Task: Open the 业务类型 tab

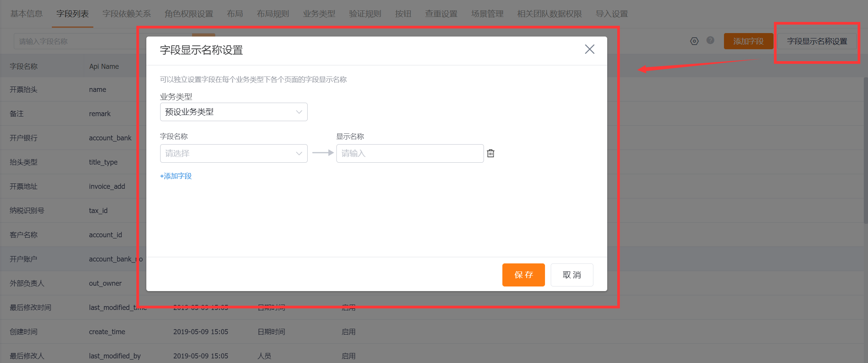Action: [x=319, y=14]
